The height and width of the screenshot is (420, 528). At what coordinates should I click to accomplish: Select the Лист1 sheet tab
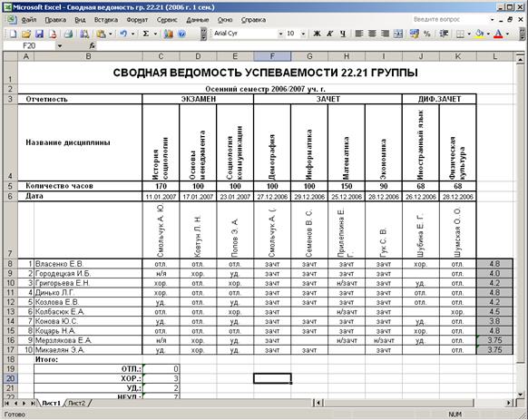(51, 403)
